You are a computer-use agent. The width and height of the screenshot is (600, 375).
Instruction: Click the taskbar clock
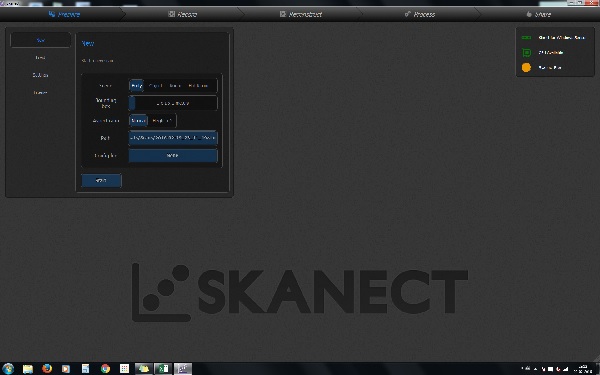pos(584,369)
